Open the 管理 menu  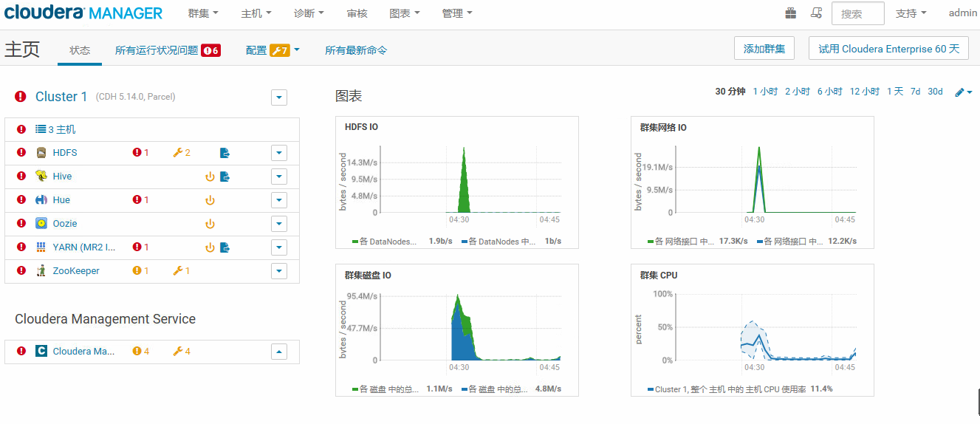pos(457,13)
